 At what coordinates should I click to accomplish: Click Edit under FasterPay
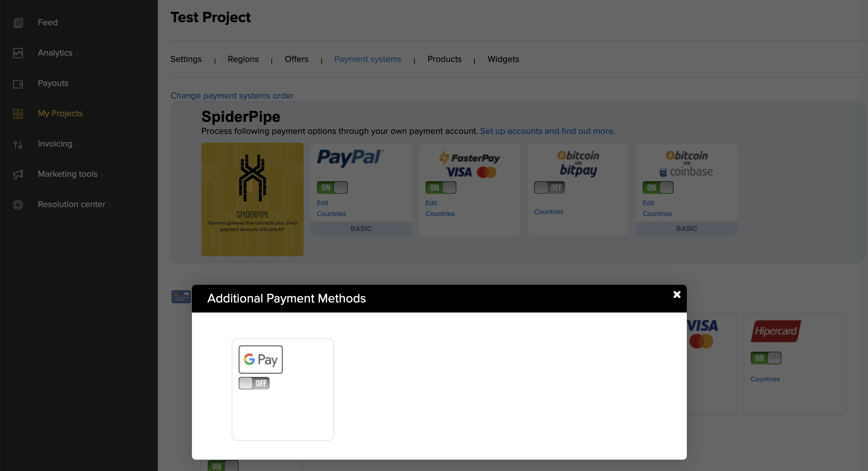pos(431,203)
